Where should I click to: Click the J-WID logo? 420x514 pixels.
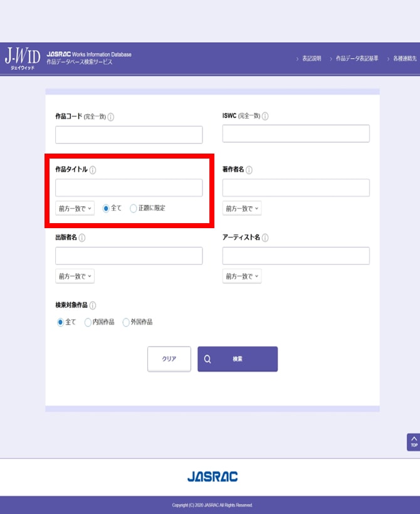coord(22,58)
